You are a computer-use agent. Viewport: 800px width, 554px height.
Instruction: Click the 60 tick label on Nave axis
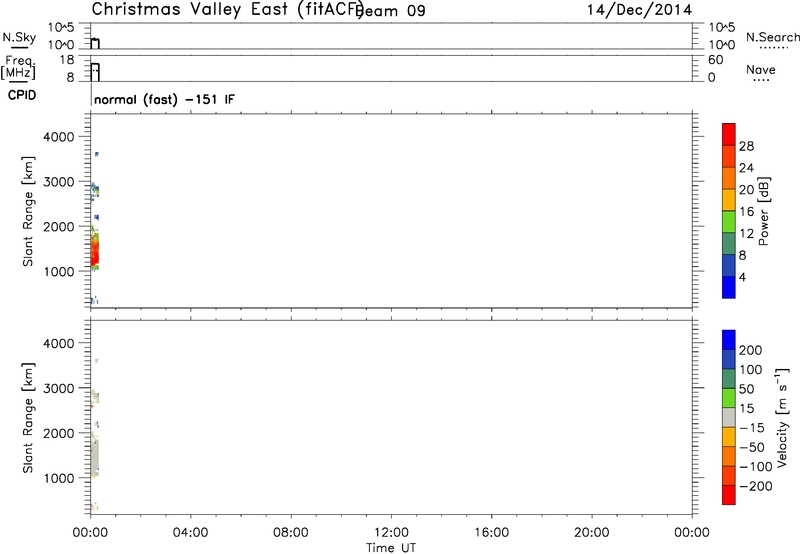[x=715, y=60]
